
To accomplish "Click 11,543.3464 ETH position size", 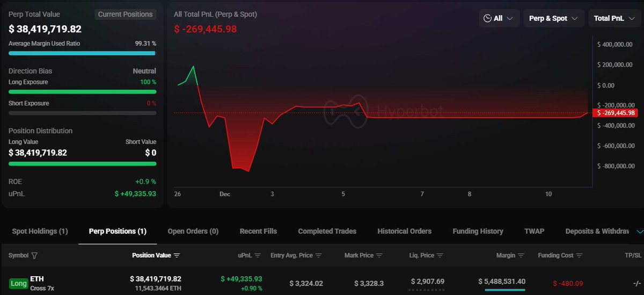I will [x=158, y=289].
